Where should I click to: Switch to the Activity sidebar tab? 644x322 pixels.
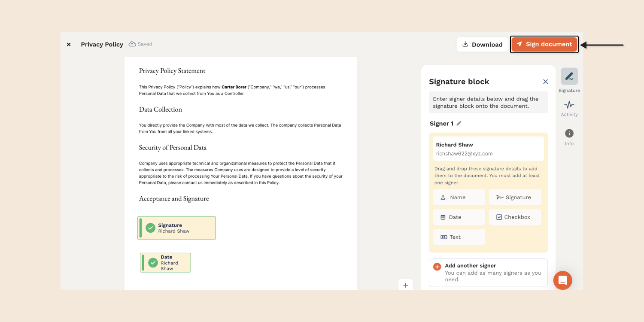point(569,105)
